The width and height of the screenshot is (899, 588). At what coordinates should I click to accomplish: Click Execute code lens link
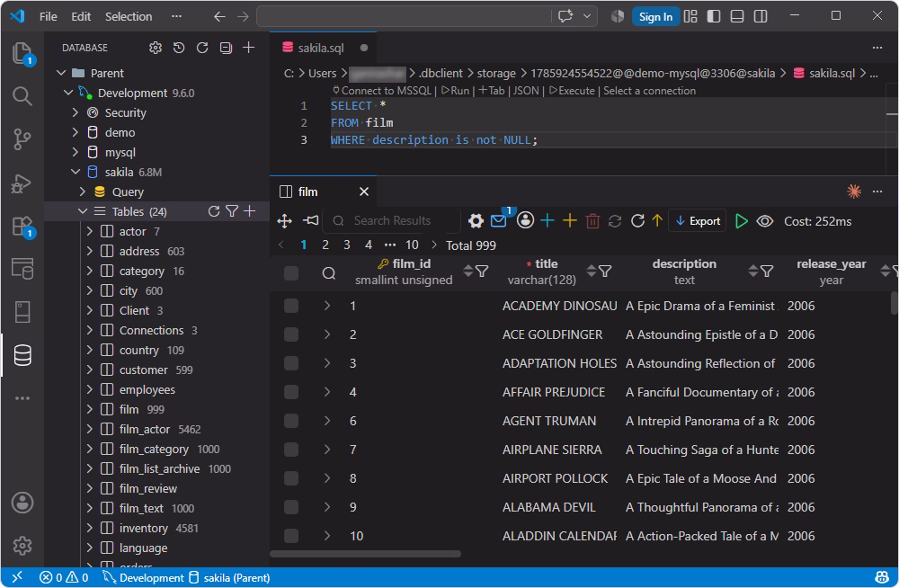[x=572, y=91]
